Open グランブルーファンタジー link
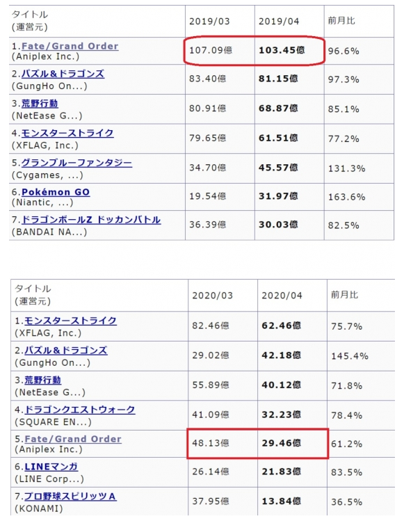420x521 pixels. click(76, 163)
